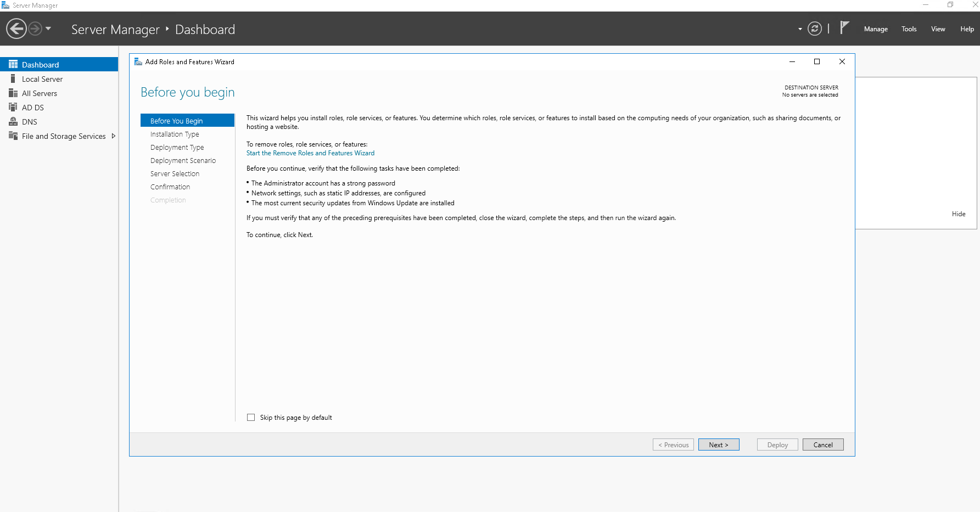Click the All Servers icon in the sidebar
This screenshot has width=980, height=512.
[x=13, y=93]
